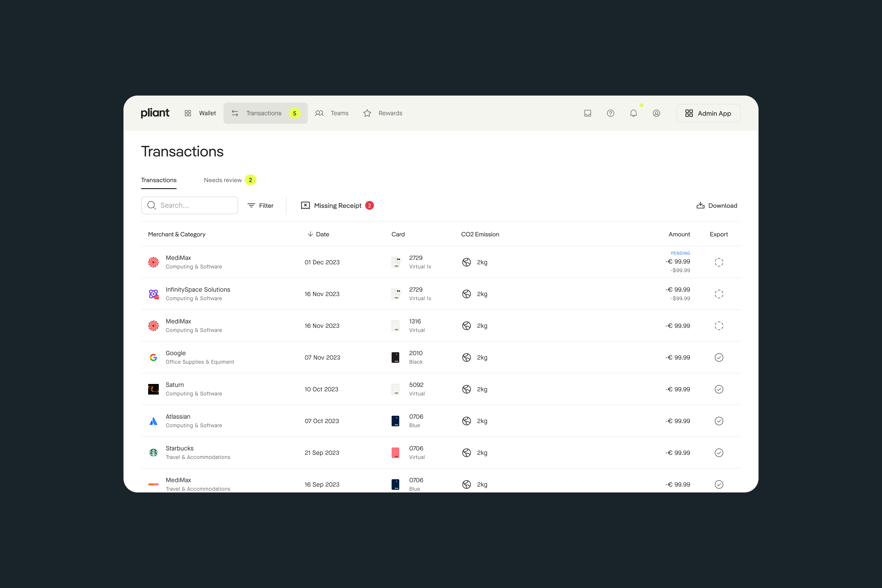Click the Missing Receipt button

tap(337, 206)
